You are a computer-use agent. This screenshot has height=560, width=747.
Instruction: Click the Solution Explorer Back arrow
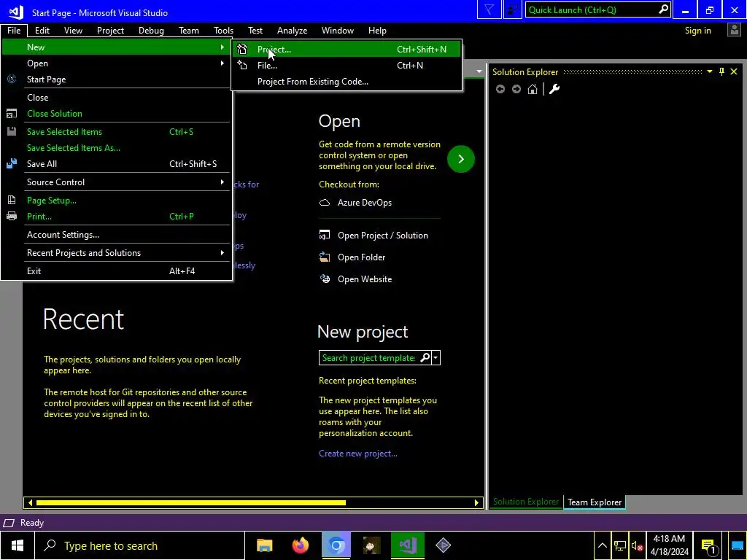coord(500,89)
